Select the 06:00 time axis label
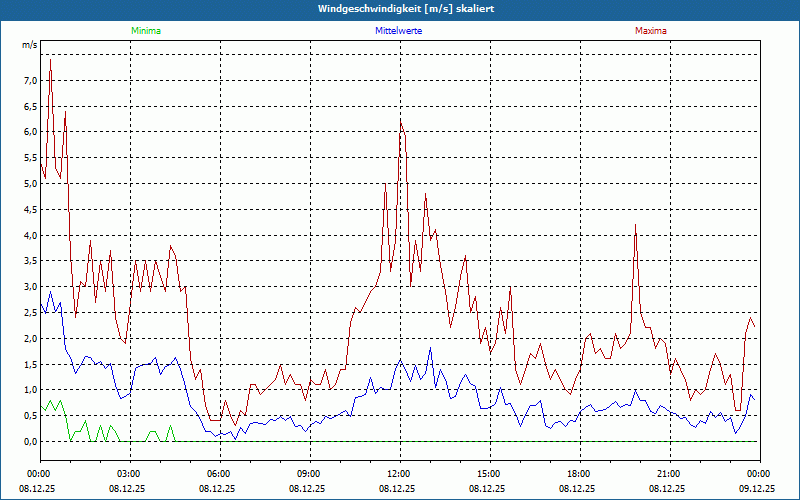This screenshot has height=500, width=800. (218, 474)
